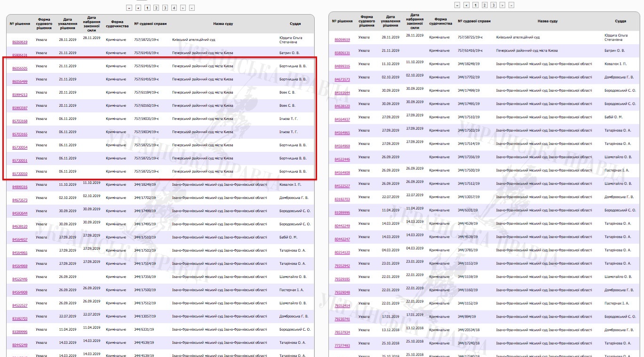Click 'Назва суду' header in left table
This screenshot has width=644, height=357.
point(223,24)
